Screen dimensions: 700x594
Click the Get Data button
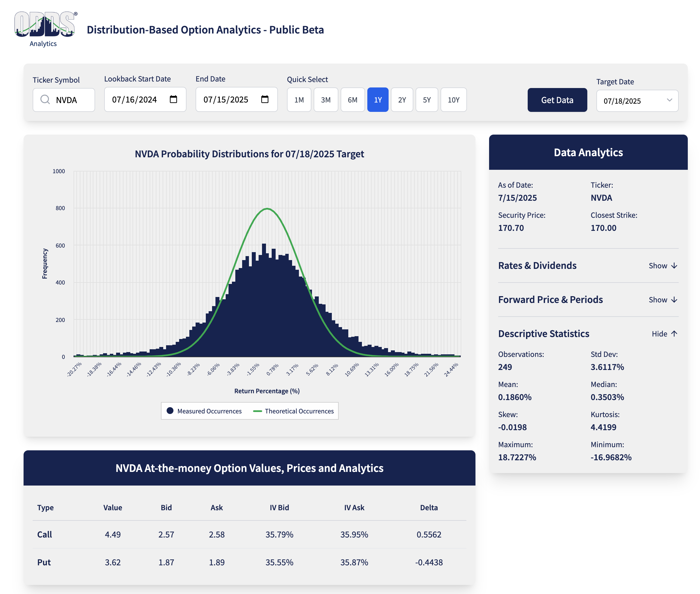click(557, 100)
